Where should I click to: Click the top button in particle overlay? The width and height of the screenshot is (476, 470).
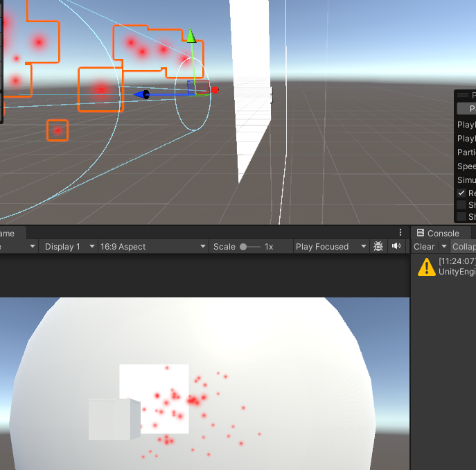click(466, 108)
